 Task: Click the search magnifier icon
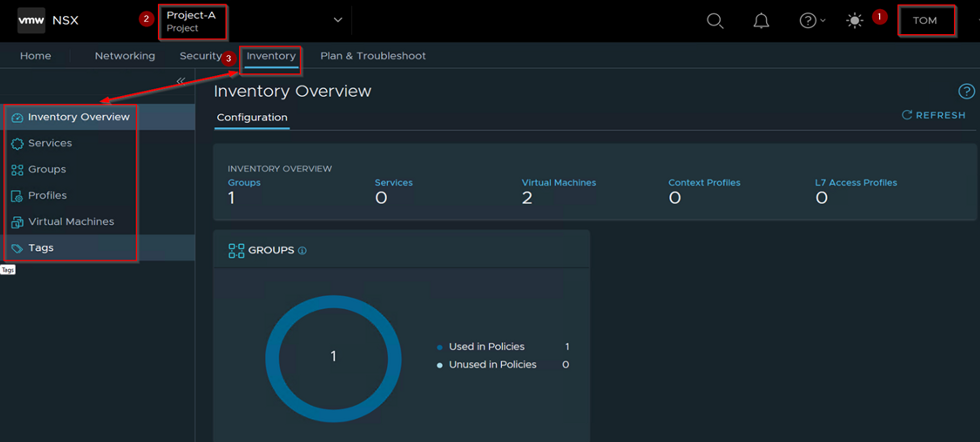[714, 21]
